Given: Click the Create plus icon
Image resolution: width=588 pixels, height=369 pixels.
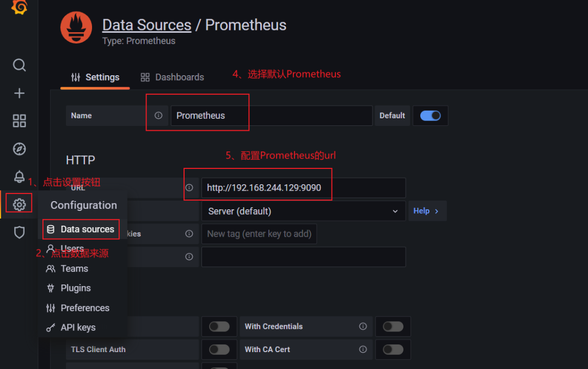Looking at the screenshot, I should coord(19,93).
